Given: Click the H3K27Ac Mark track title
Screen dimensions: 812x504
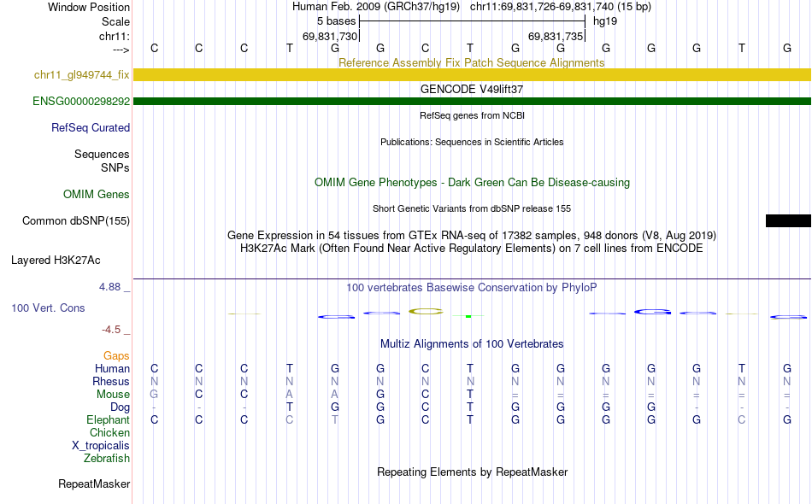Looking at the screenshot, I should tap(472, 249).
